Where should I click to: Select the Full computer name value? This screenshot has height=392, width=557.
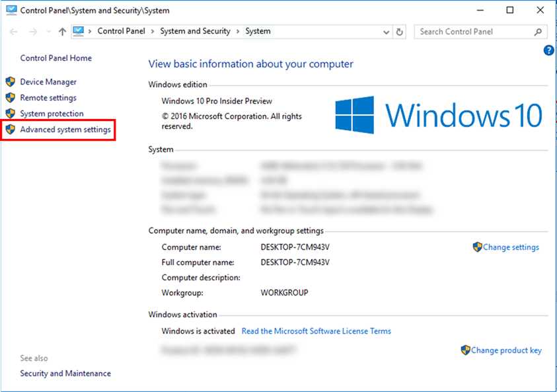[295, 262]
